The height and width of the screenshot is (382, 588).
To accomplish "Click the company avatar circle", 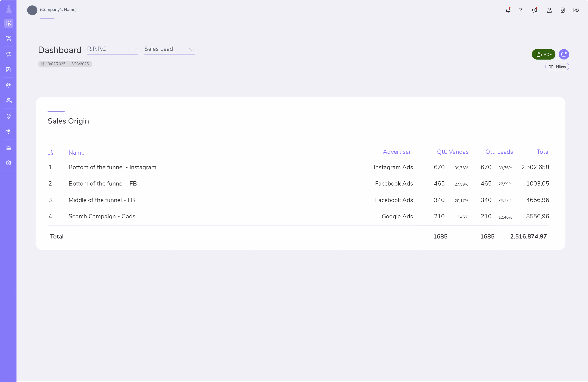I will pos(32,10).
